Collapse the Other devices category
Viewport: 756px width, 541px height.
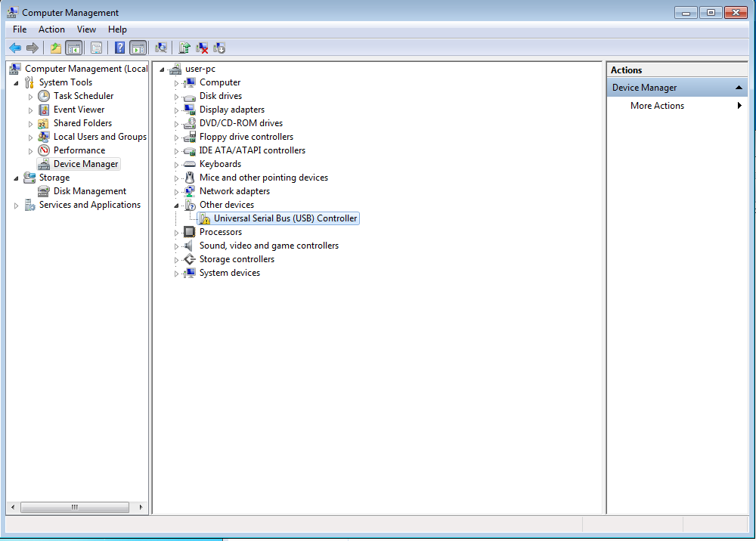coord(177,206)
